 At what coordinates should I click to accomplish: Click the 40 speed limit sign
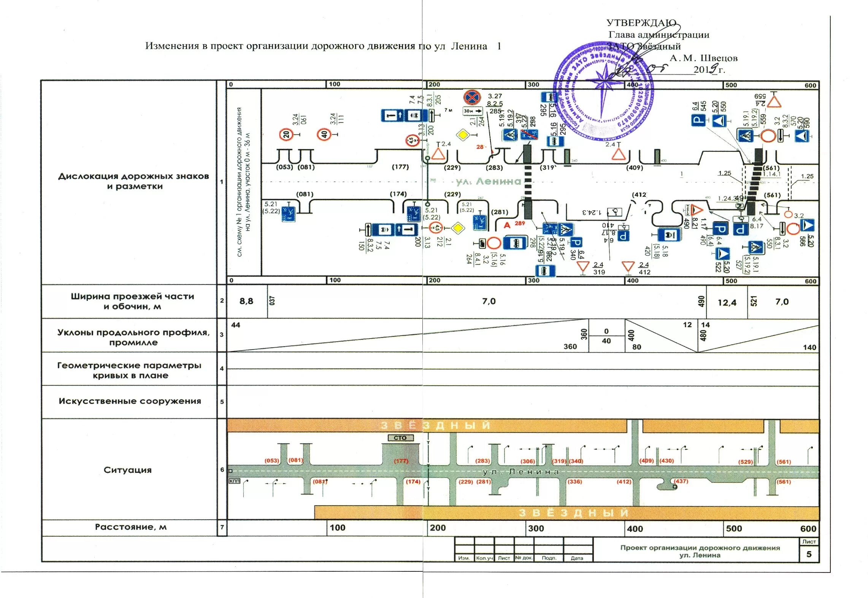click(324, 134)
